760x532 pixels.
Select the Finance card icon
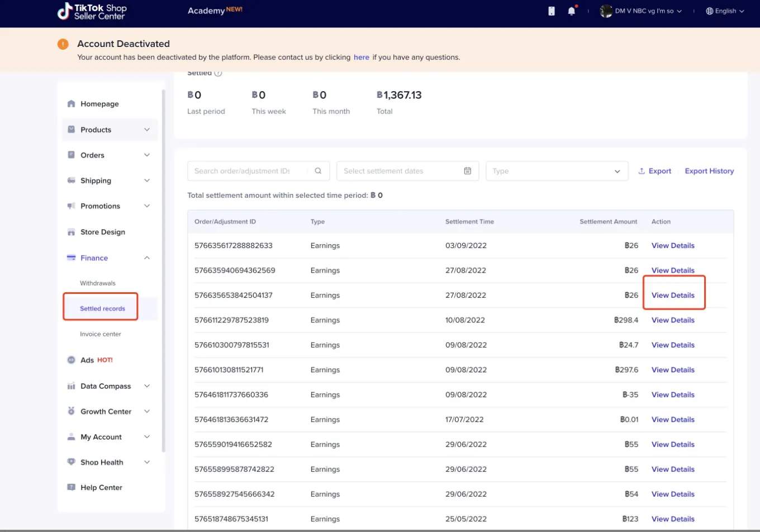point(71,258)
